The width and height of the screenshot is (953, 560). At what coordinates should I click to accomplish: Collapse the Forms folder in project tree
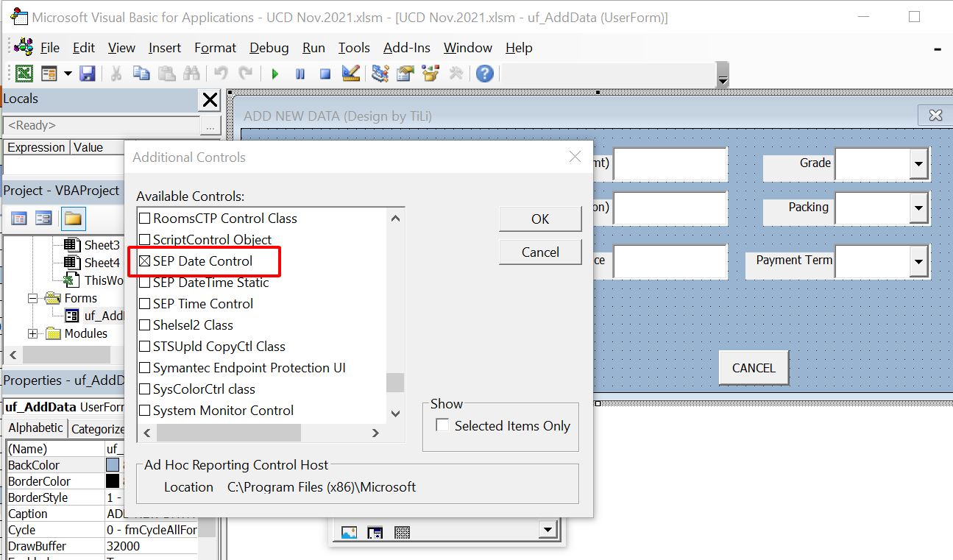32,298
